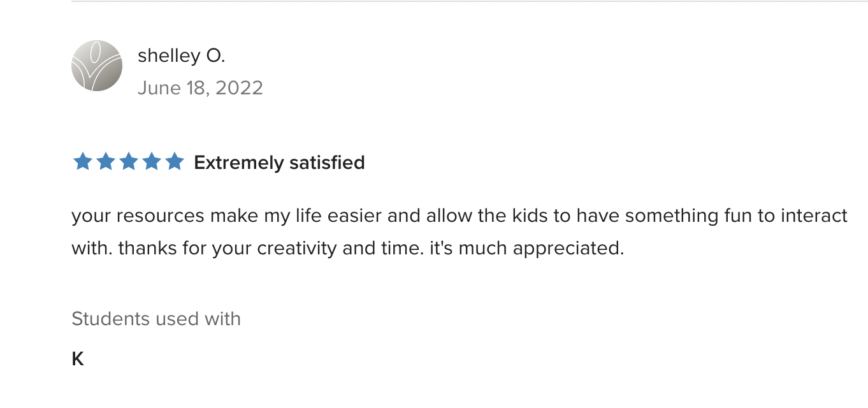Select the grade level K
The height and width of the screenshot is (408, 868).
click(78, 360)
